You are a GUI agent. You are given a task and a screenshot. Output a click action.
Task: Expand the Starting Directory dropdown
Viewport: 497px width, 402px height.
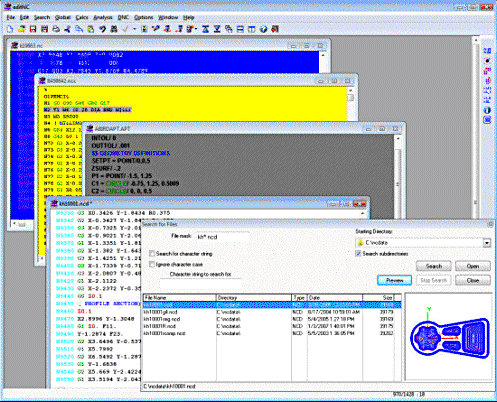487,243
